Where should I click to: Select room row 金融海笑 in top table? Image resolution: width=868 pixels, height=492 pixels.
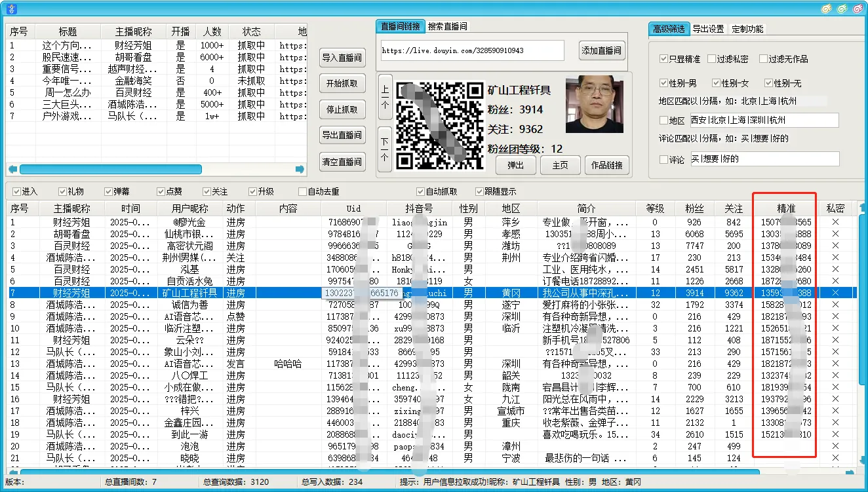coord(156,81)
